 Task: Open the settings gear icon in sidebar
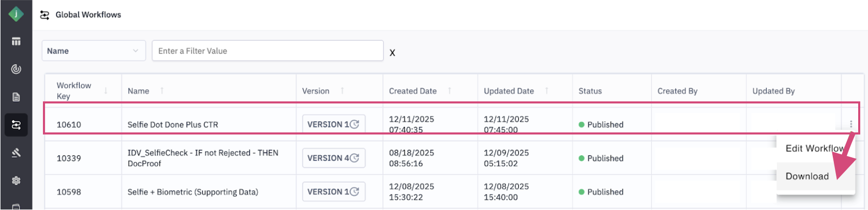(x=16, y=181)
